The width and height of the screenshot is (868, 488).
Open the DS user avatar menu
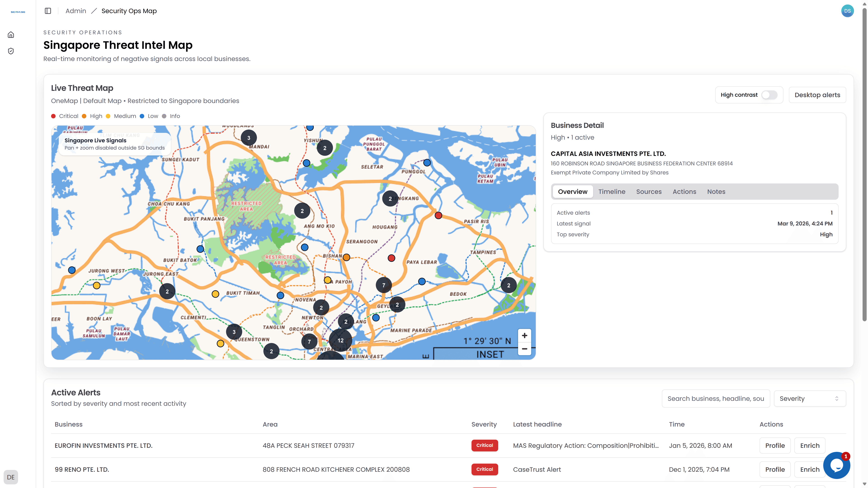(x=847, y=11)
